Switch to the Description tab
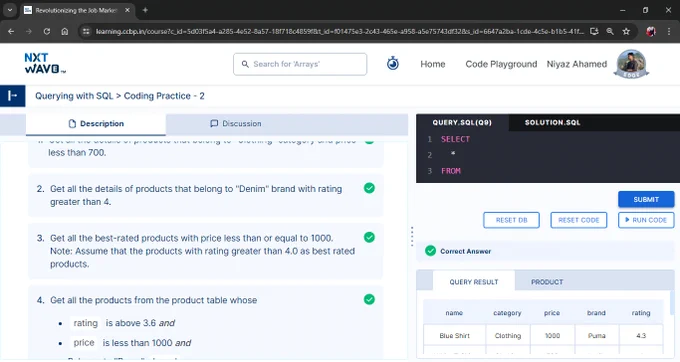Image resolution: width=680 pixels, height=362 pixels. click(96, 124)
